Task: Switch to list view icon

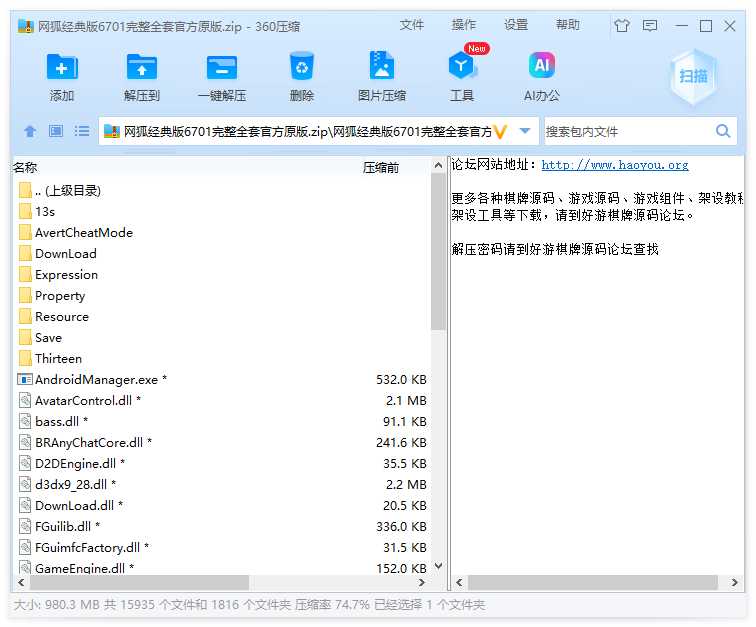Action: (x=82, y=131)
